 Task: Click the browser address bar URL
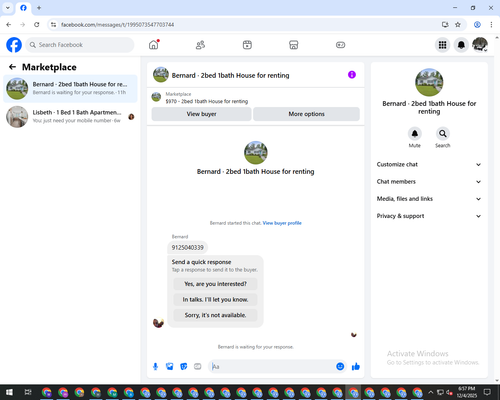(117, 25)
